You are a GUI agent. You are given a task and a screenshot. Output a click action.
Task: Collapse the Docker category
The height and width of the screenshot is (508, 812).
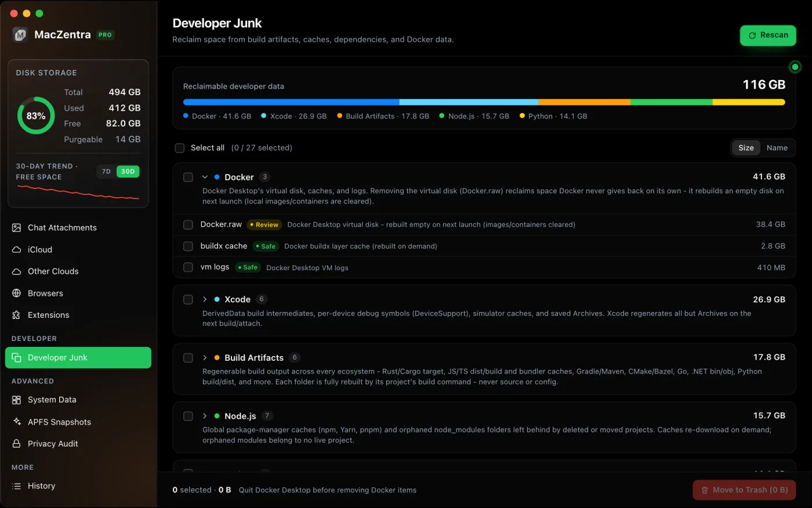tap(205, 177)
